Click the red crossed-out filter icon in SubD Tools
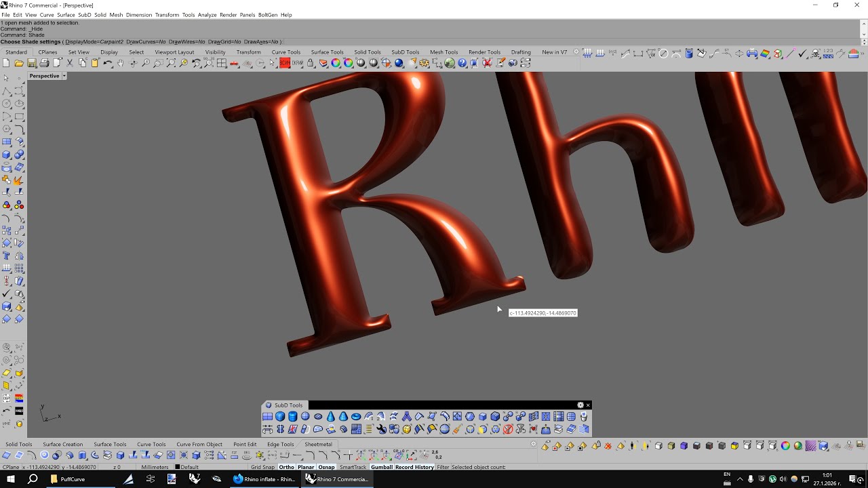This screenshot has width=868, height=488. (508, 429)
